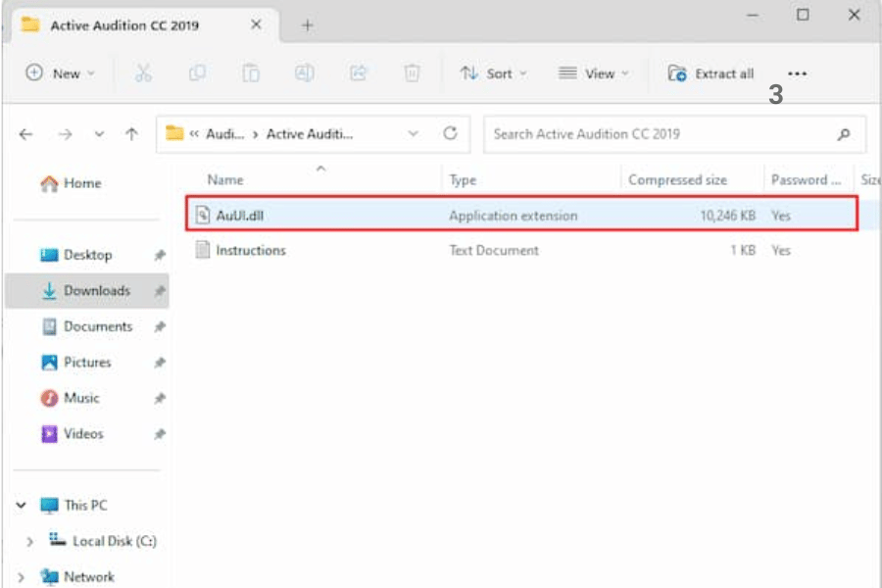Viewport: 882px width, 588px height.
Task: Open the Sort dropdown menu
Action: [x=494, y=73]
